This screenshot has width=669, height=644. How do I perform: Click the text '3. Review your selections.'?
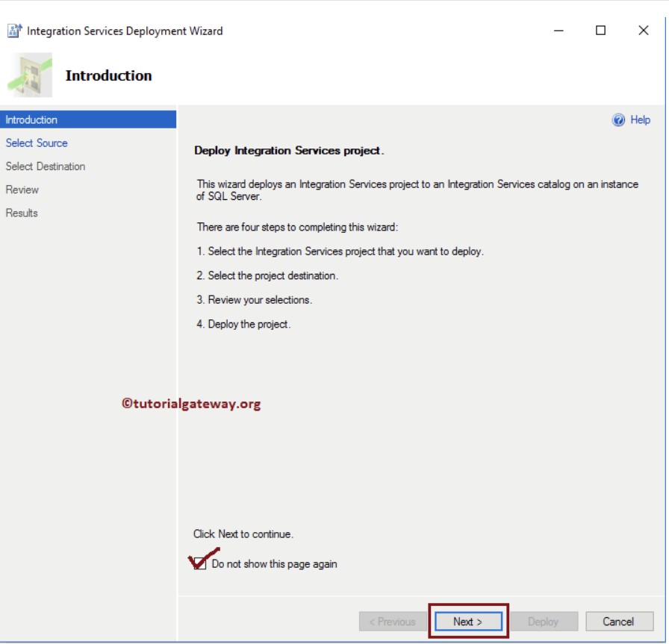pos(255,300)
